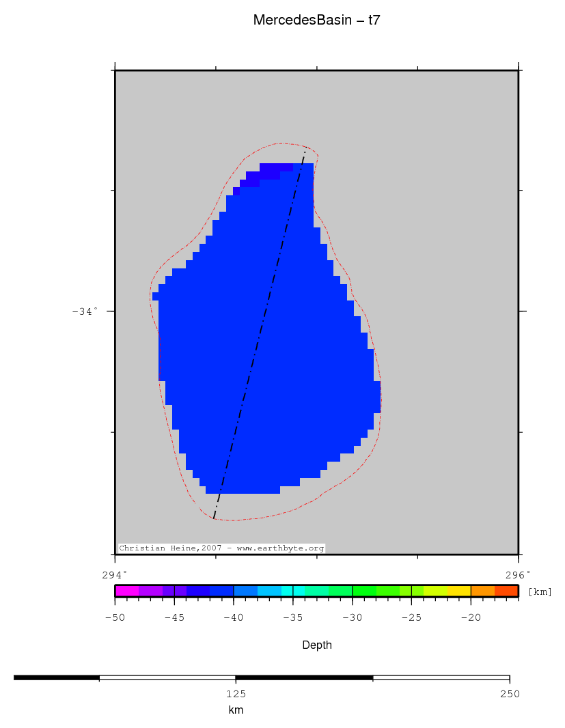Click the 250 label on scale bar

click(509, 694)
